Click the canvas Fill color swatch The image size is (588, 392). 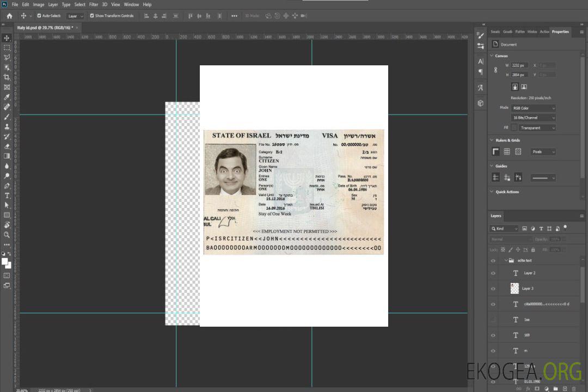[x=514, y=128]
